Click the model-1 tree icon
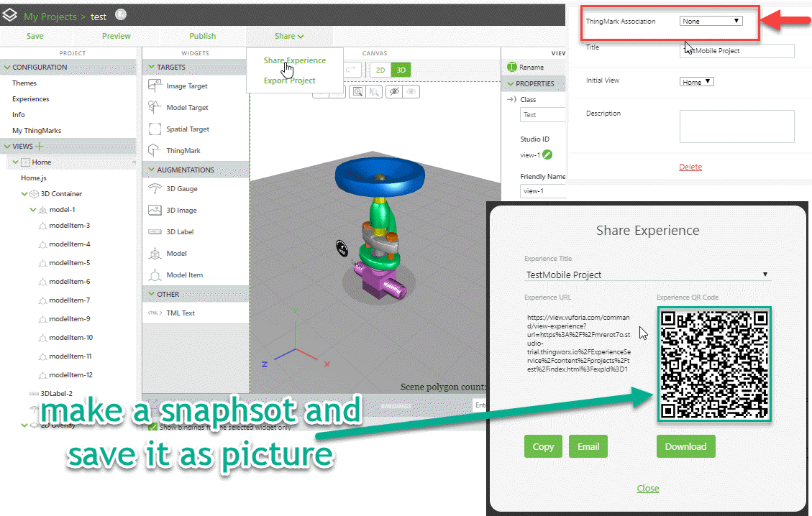Viewport: 812px width, 516px height. click(x=43, y=210)
